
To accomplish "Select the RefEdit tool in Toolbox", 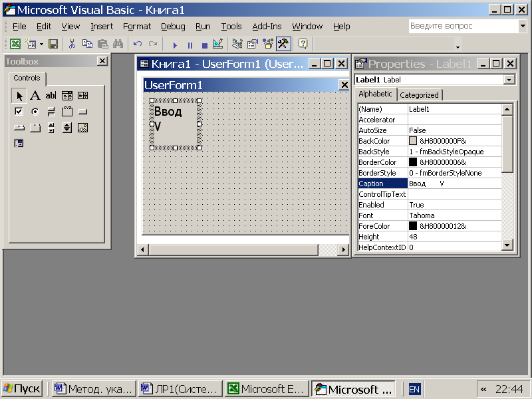I will 19,144.
